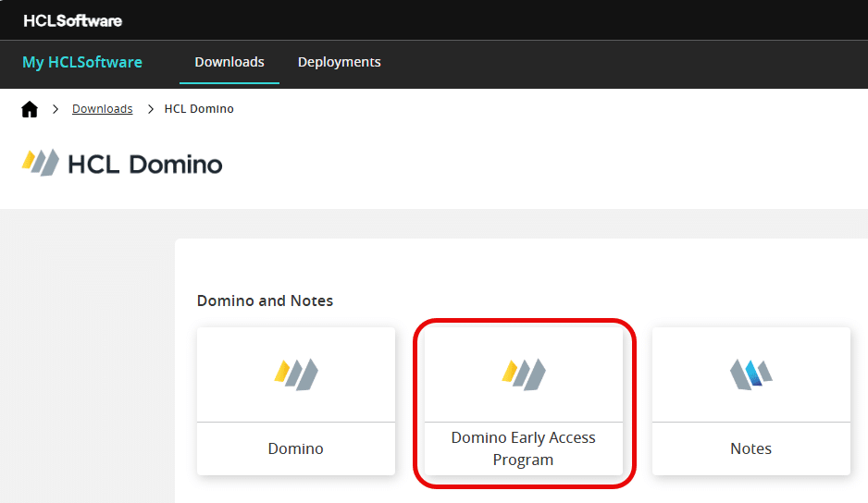Click the large HCL Domino heading text
868x503 pixels.
pos(145,165)
